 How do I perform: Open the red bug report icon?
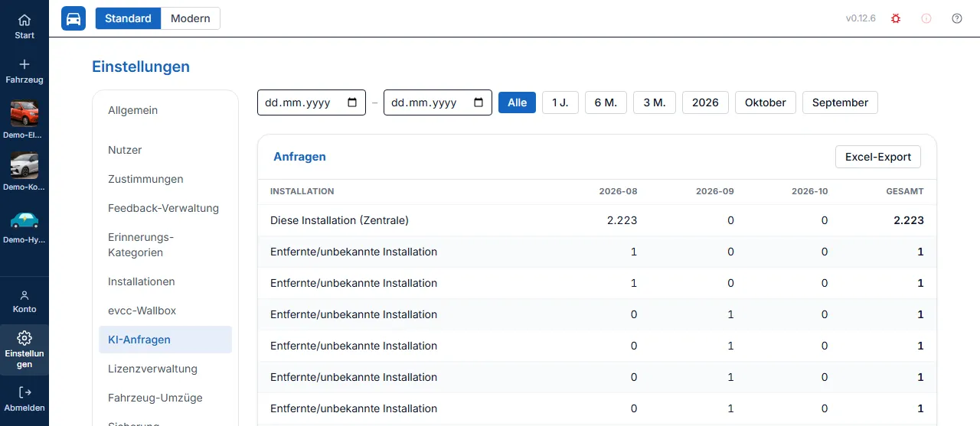[x=896, y=18]
